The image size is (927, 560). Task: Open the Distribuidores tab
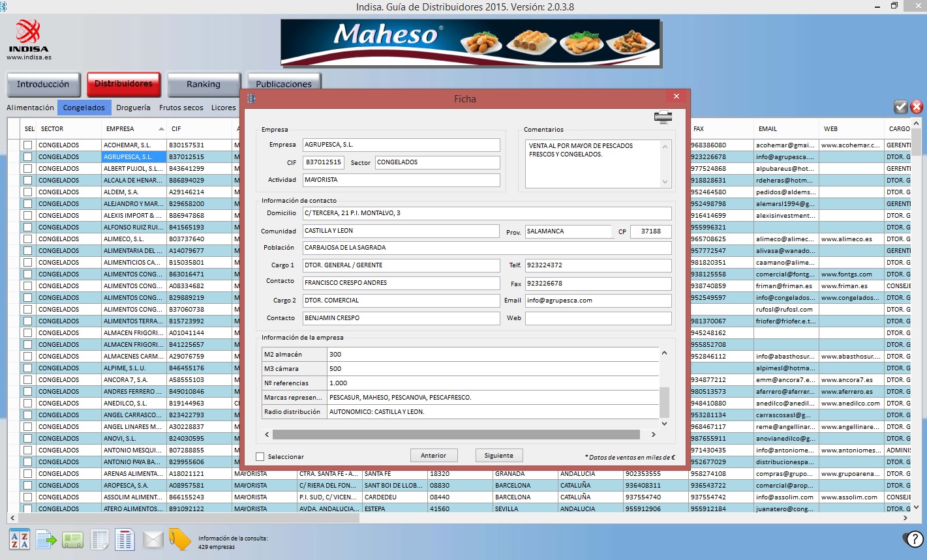tap(123, 84)
